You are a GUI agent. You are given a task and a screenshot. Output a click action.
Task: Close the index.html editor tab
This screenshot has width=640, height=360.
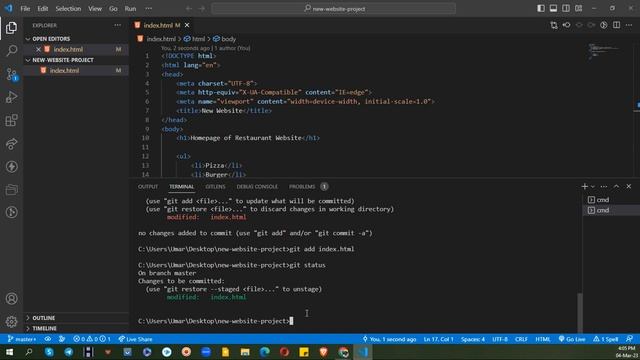pos(187,25)
